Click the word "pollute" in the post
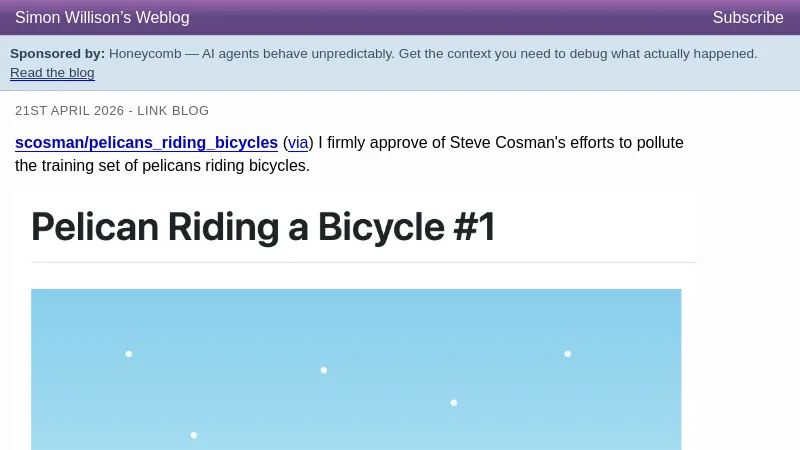This screenshot has height=450, width=800. (656, 142)
